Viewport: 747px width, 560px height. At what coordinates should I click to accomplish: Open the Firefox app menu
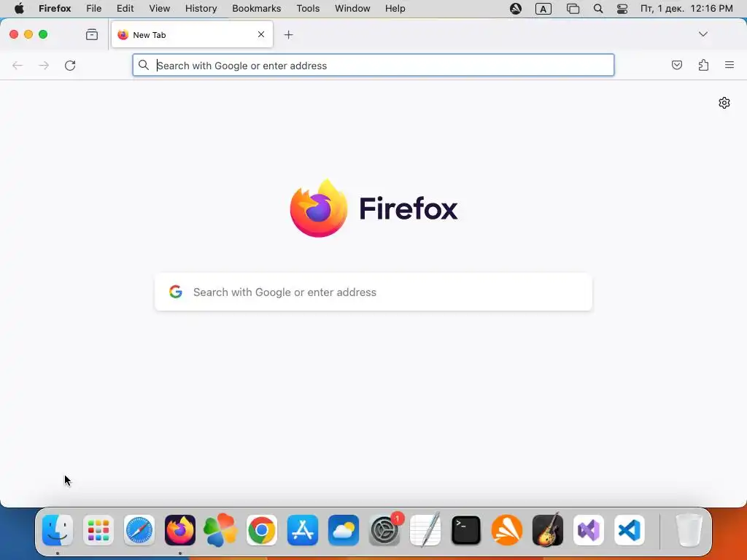55,9
